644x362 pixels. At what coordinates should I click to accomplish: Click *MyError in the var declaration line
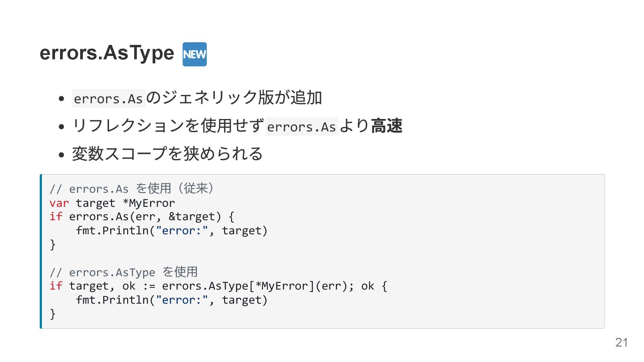click(x=149, y=203)
